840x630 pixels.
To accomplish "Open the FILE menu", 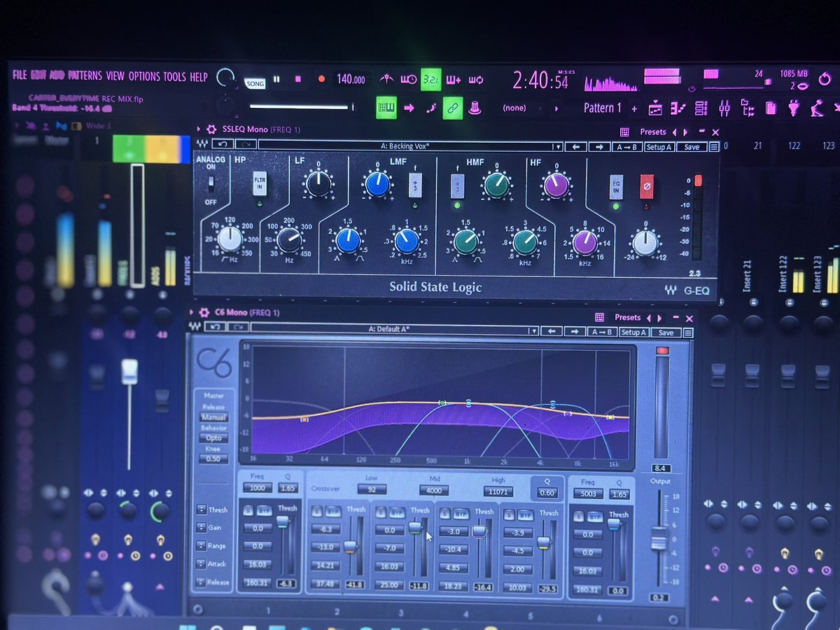I will pos(20,76).
